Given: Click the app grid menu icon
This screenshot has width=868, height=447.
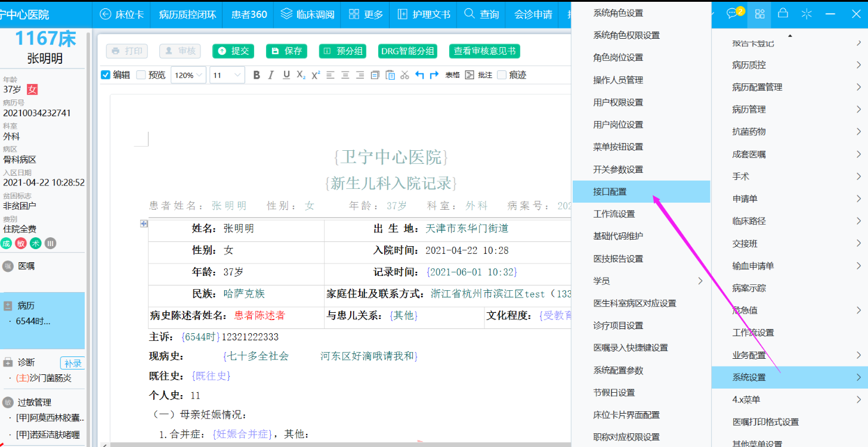Looking at the screenshot, I should 759,14.
